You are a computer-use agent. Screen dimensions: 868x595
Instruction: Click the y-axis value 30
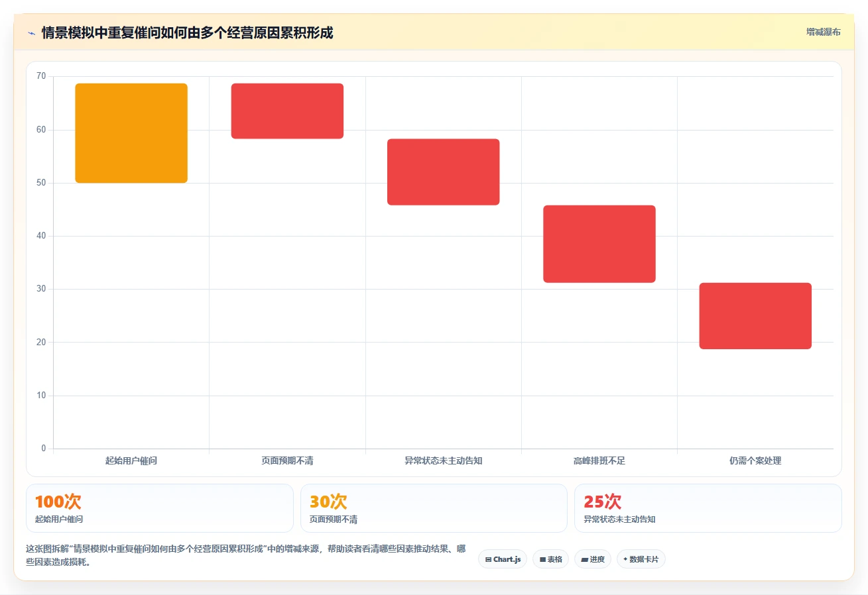tap(41, 289)
